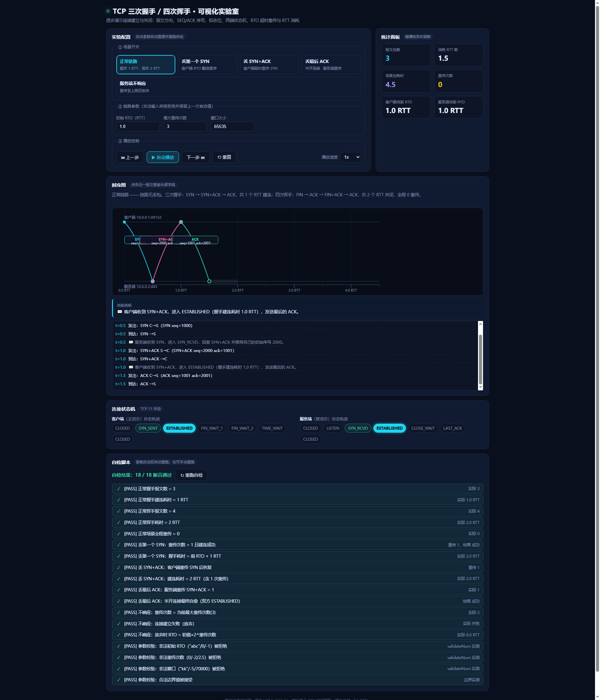This screenshot has width=600, height=700.
Task: Click the FIN_WAIT_1 state chip
Action: coord(212,428)
